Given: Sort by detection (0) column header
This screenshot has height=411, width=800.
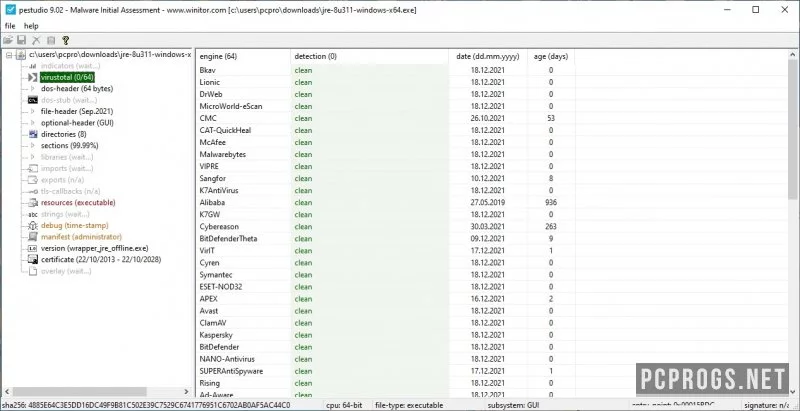Looking at the screenshot, I should tap(369, 57).
